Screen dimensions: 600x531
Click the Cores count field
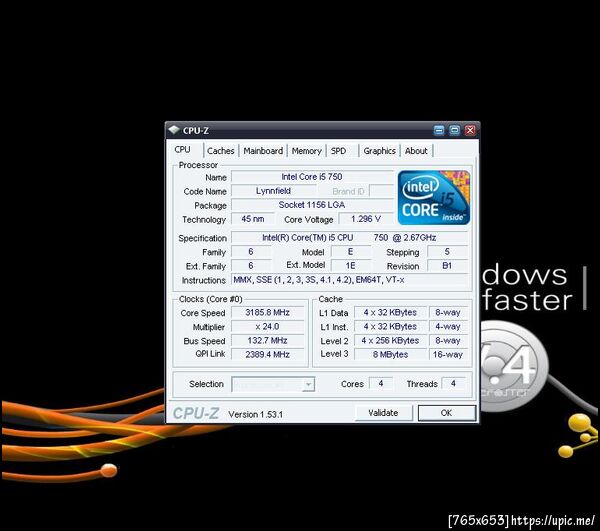pos(381,383)
